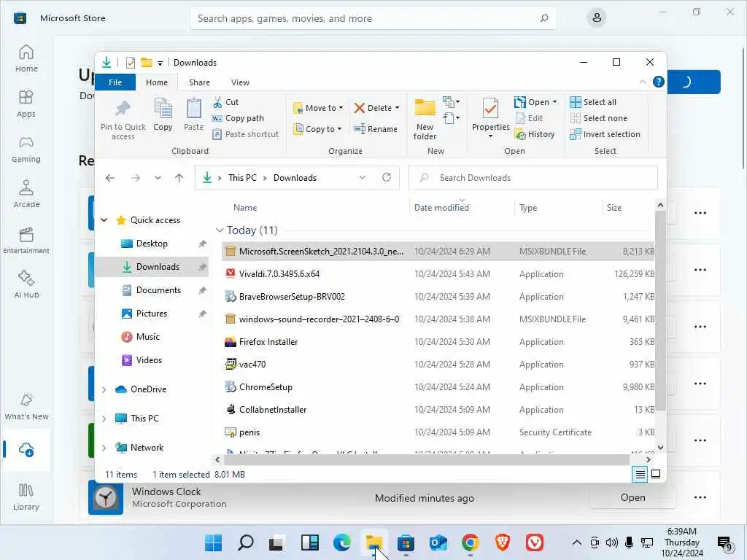Open AI Hub in Microsoft Store sidebar
Viewport: 747px width, 560px height.
tap(26, 284)
